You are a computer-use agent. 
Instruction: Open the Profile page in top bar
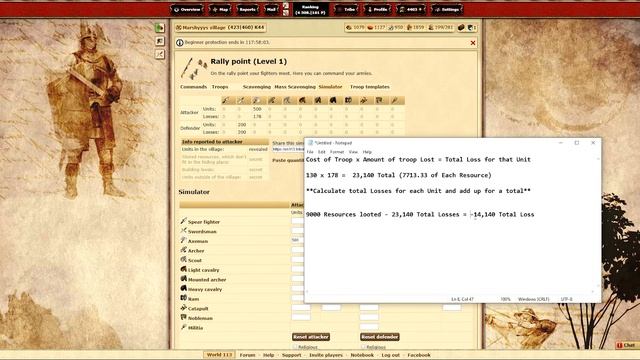pos(377,9)
